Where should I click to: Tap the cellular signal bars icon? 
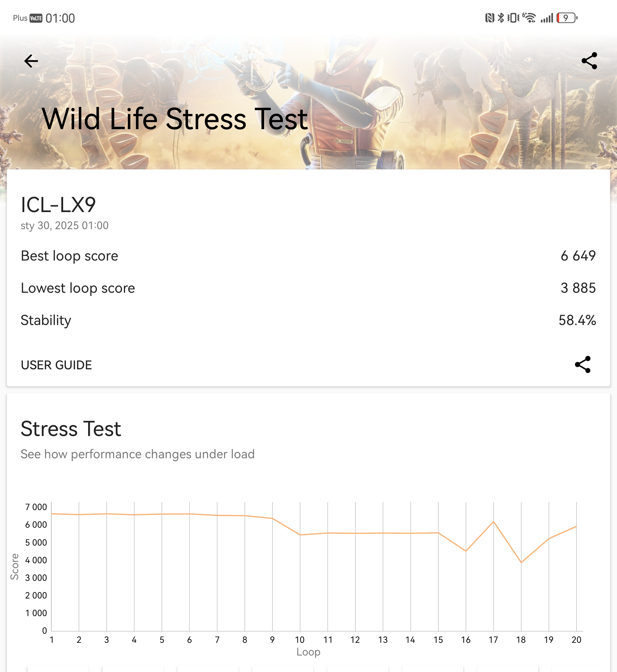[x=547, y=18]
